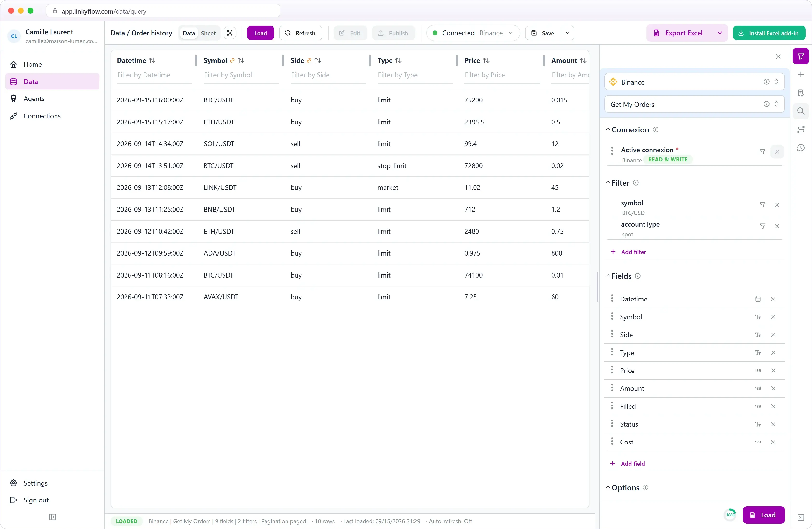Go to Home in sidebar
The width and height of the screenshot is (812, 529).
[x=52, y=64]
